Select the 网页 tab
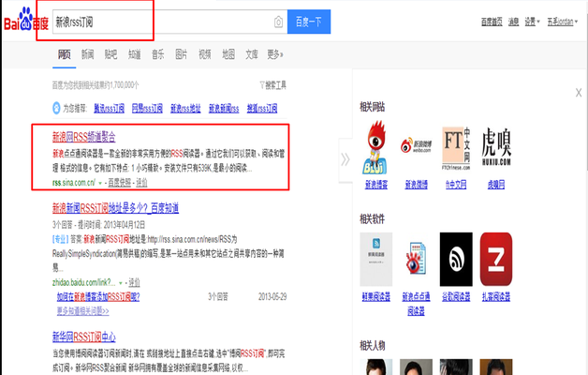Image resolution: width=588 pixels, height=375 pixels. (x=64, y=54)
